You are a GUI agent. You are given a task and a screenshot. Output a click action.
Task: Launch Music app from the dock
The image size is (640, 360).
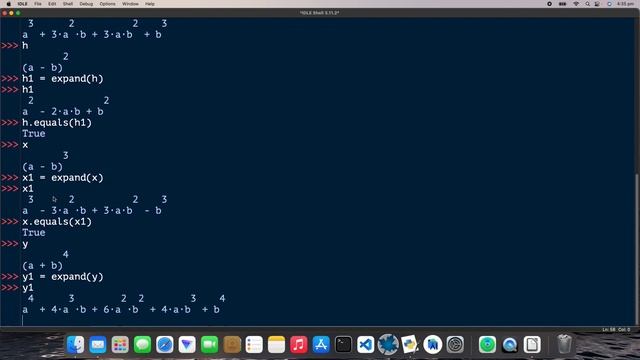tap(299, 344)
